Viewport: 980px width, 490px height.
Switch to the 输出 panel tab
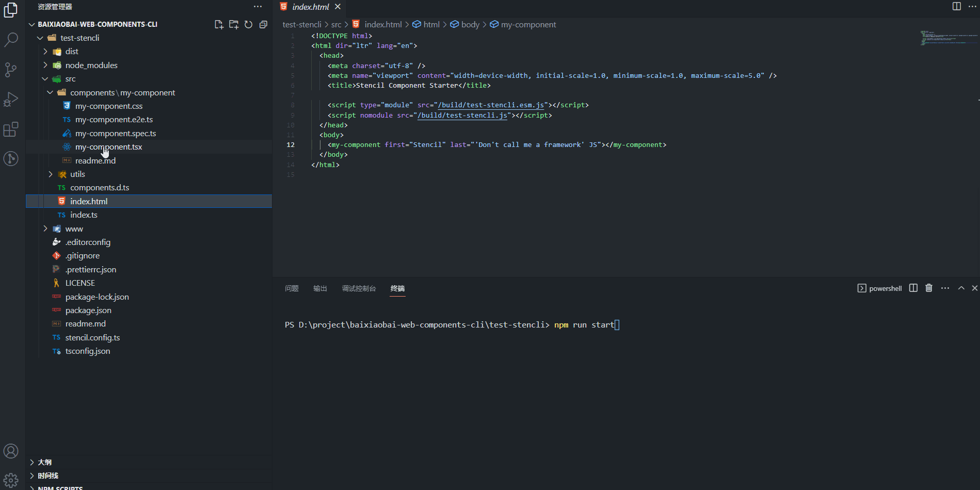[320, 288]
